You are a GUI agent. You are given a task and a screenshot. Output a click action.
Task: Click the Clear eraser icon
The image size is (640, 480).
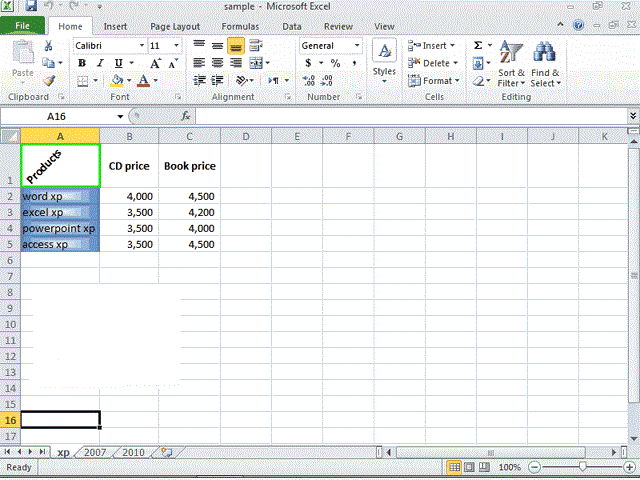[478, 81]
